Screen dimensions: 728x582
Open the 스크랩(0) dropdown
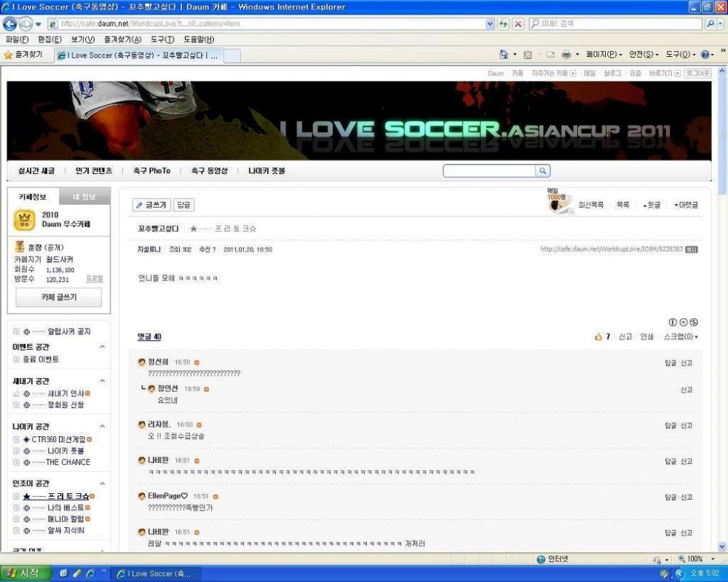681,337
